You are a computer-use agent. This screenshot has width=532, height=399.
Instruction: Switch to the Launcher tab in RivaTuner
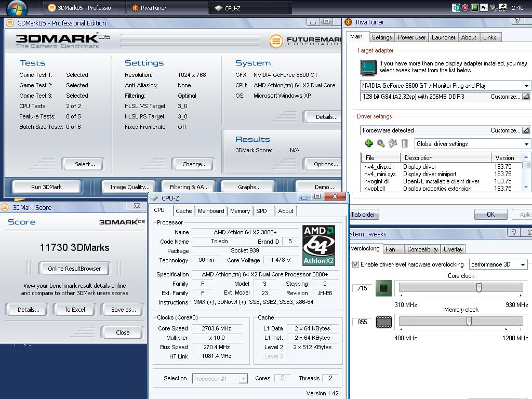point(443,37)
